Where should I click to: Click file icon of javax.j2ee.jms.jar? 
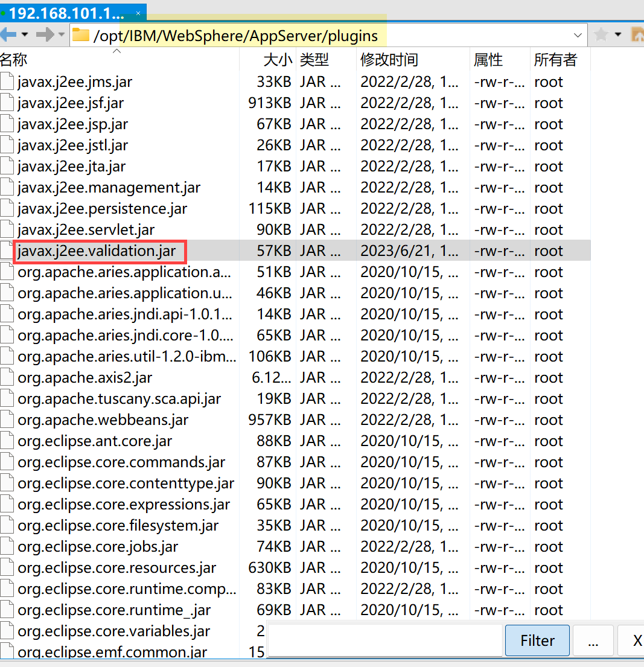pyautogui.click(x=7, y=81)
